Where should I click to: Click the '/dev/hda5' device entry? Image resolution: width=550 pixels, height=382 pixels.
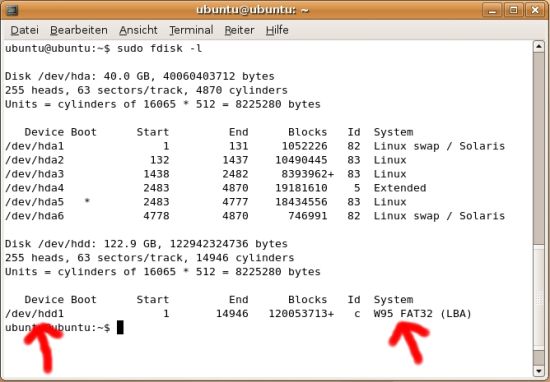coord(34,202)
